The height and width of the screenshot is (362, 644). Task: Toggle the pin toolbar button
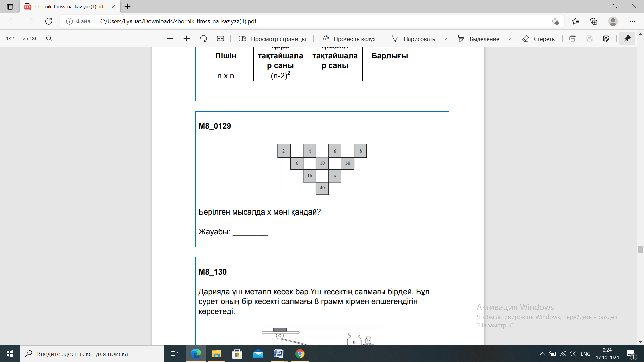pyautogui.click(x=627, y=39)
